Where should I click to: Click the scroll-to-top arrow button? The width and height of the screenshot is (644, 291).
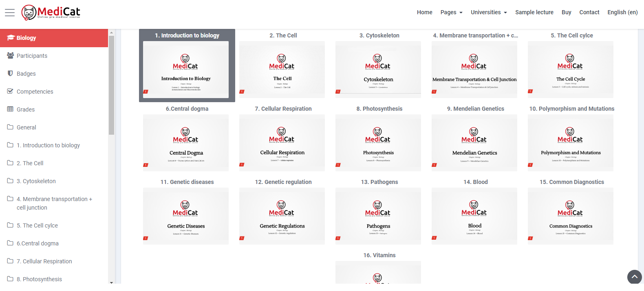[x=634, y=277]
